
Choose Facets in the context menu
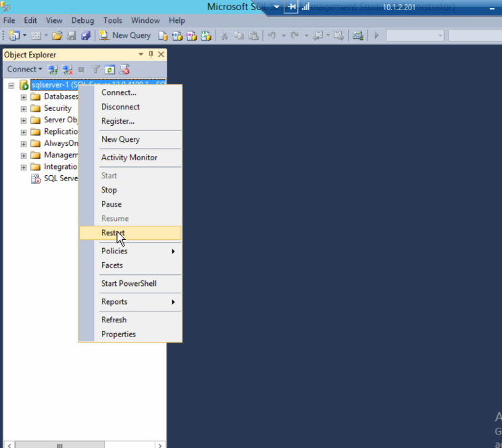pos(130,266)
